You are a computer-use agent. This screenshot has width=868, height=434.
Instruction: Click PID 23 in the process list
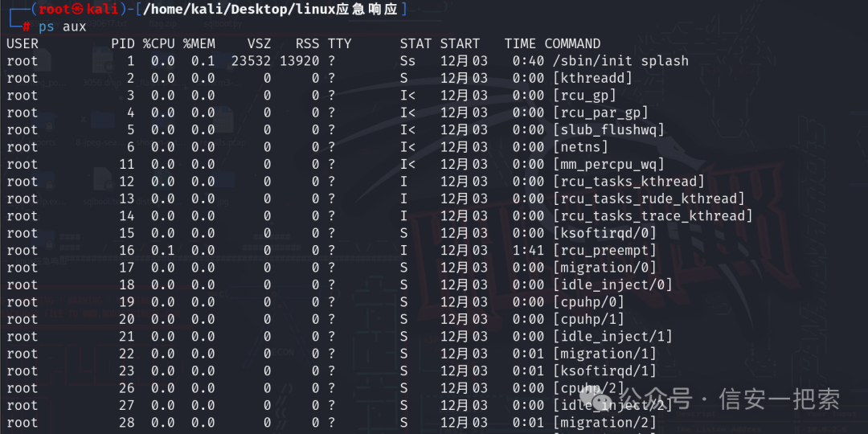click(127, 371)
